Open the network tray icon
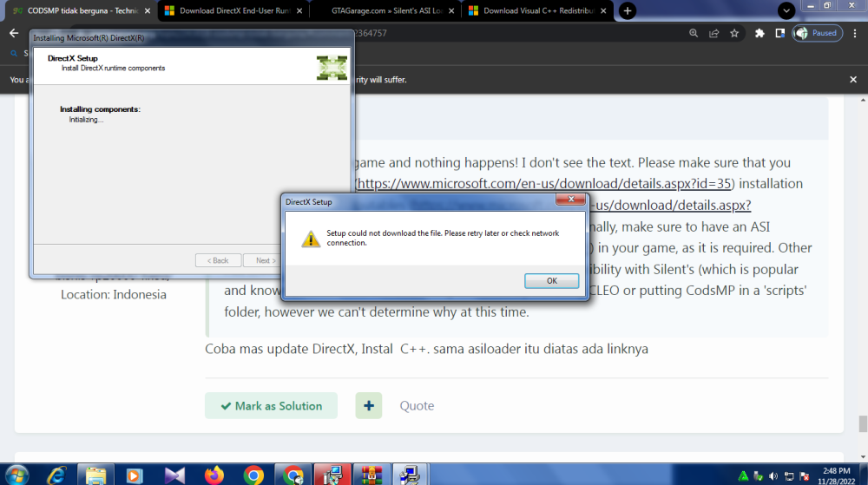 tap(789, 476)
